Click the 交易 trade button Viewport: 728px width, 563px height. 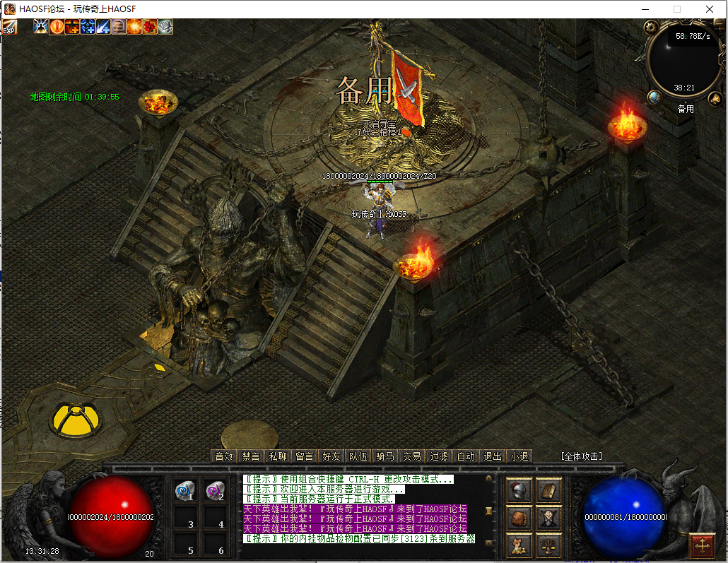click(411, 456)
